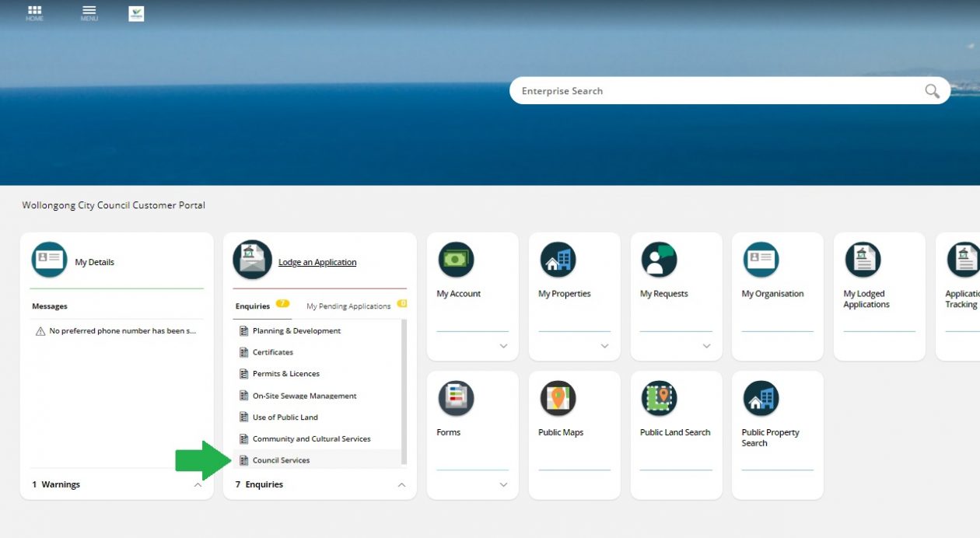Open Council Services enquiry
Viewport: 980px width, 538px height.
(x=281, y=460)
